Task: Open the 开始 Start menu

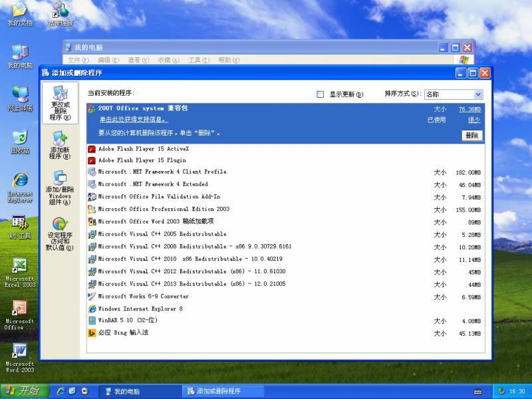Action: point(25,391)
